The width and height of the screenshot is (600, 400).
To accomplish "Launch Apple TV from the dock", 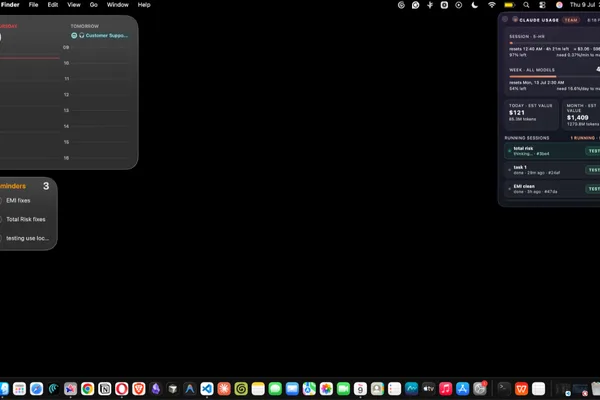I will (428, 389).
